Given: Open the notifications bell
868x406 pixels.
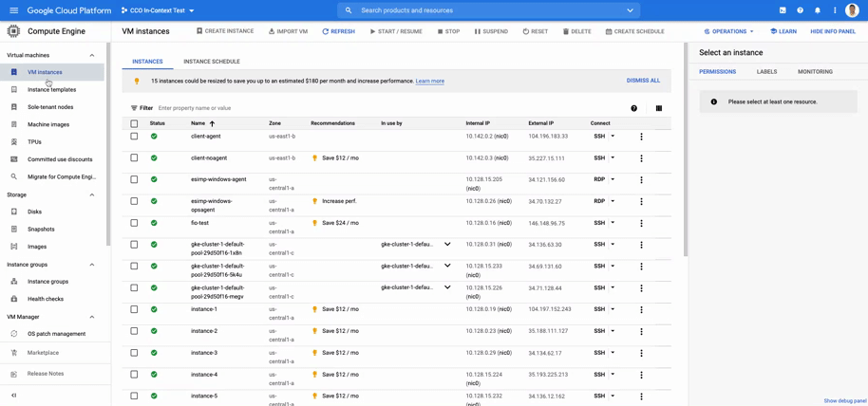Looking at the screenshot, I should click(x=817, y=10).
